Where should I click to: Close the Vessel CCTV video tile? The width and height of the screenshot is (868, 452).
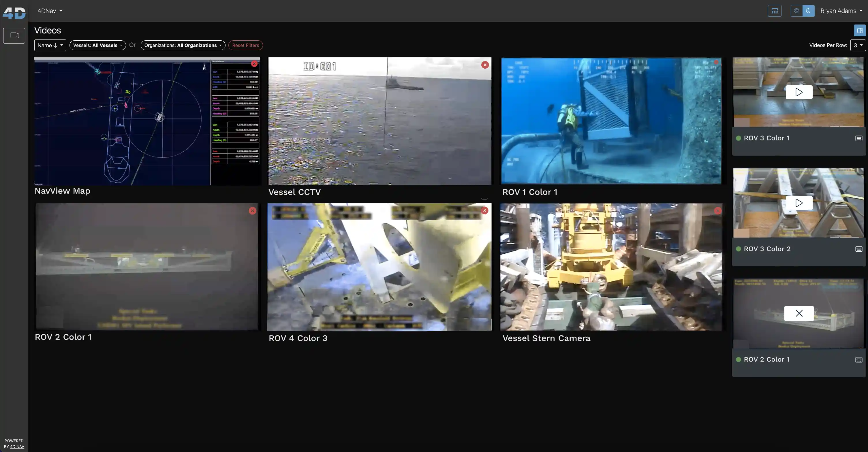[x=485, y=65]
